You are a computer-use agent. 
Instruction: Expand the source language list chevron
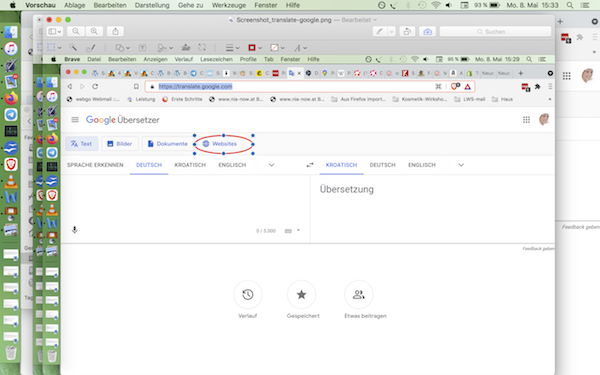tap(271, 165)
